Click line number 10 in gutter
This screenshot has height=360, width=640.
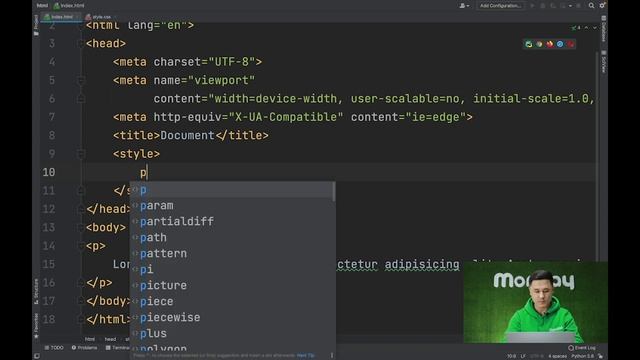pos(49,172)
